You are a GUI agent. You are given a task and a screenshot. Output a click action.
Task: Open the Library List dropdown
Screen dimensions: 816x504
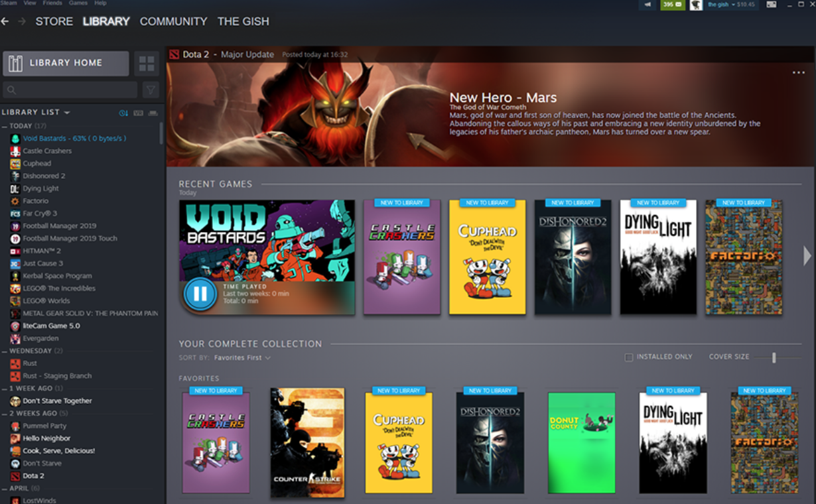[36, 112]
